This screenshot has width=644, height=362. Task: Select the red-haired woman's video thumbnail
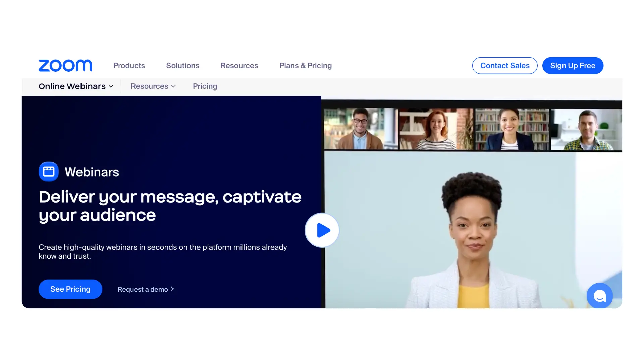click(x=436, y=129)
